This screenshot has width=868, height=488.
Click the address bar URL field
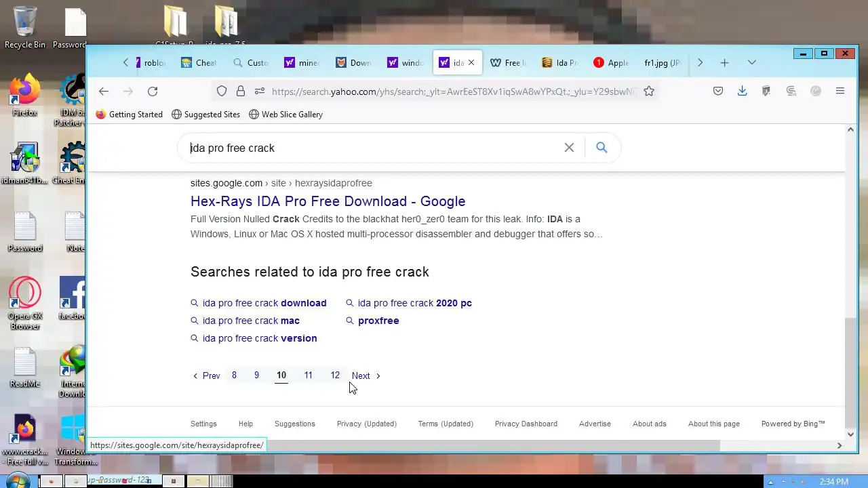[453, 91]
